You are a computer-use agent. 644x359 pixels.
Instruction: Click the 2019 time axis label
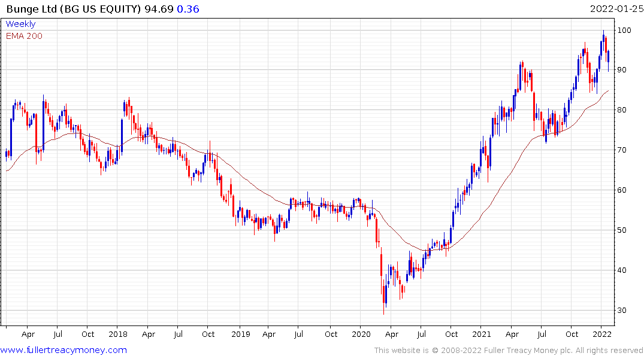pos(241,334)
